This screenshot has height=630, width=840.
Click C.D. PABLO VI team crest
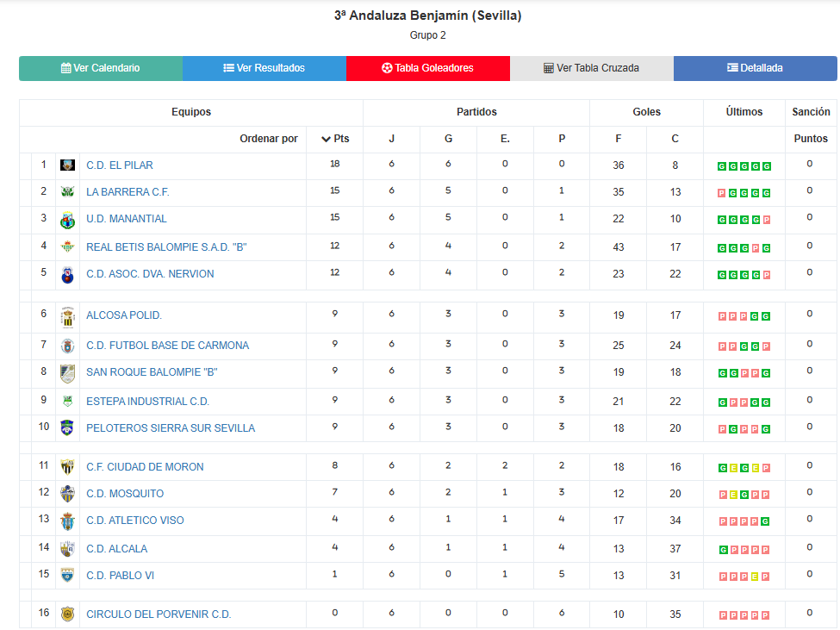[67, 576]
